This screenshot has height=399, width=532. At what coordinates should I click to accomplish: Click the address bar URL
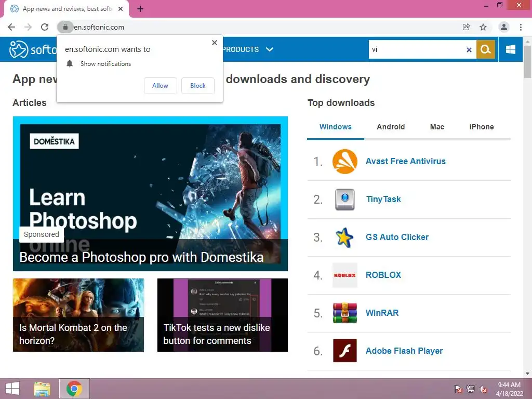pyautogui.click(x=99, y=27)
